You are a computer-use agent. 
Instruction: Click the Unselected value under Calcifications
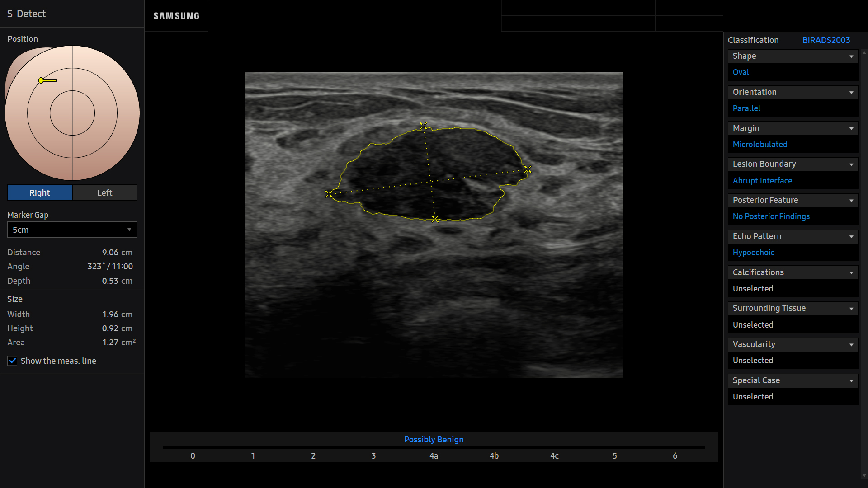click(753, 289)
